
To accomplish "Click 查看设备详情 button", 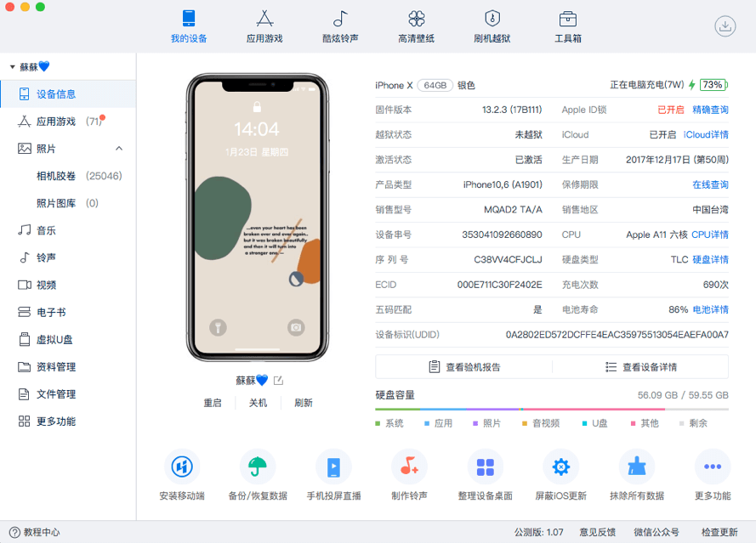I will pyautogui.click(x=640, y=367).
